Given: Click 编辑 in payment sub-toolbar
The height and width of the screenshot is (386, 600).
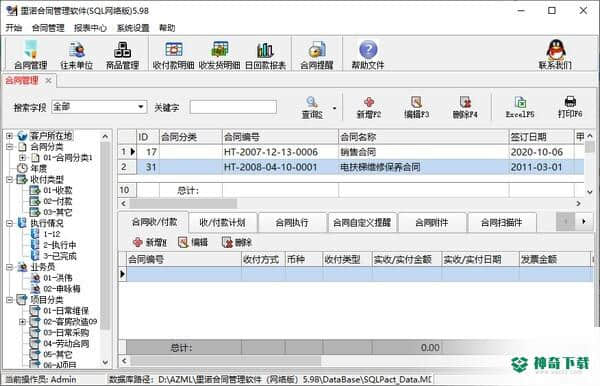Looking at the screenshot, I should 193,242.
